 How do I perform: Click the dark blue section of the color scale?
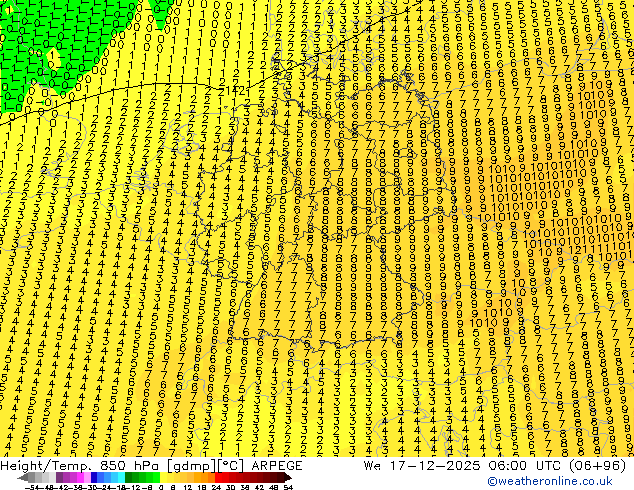[x=94, y=477]
